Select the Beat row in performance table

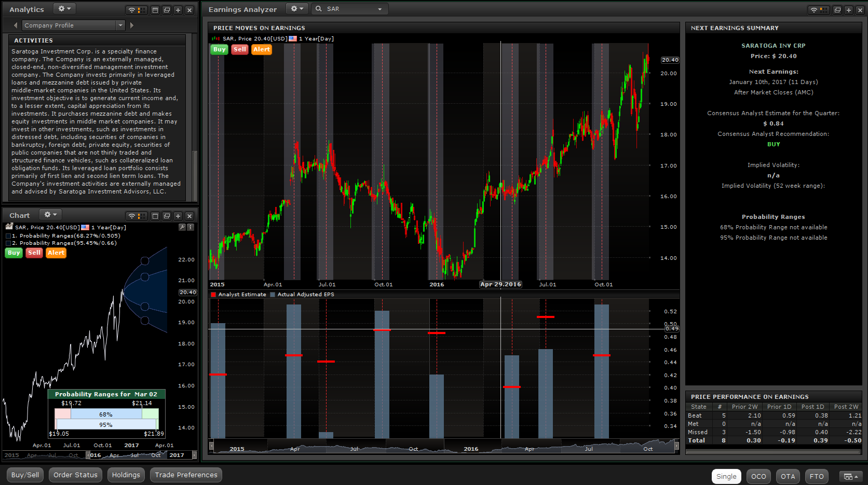(x=774, y=415)
